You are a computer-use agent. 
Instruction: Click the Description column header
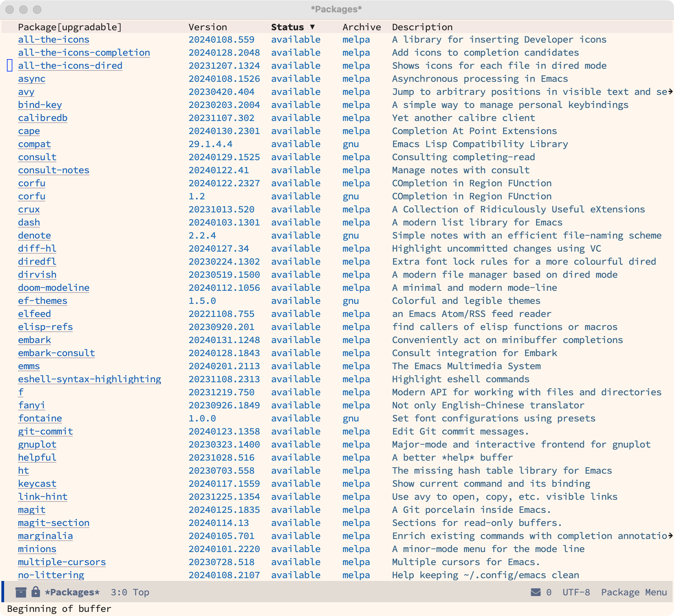[x=422, y=27]
